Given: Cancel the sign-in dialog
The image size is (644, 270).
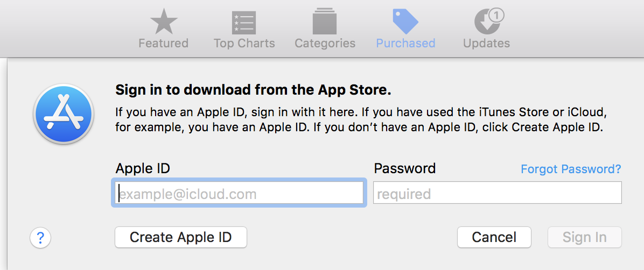Looking at the screenshot, I should point(494,237).
